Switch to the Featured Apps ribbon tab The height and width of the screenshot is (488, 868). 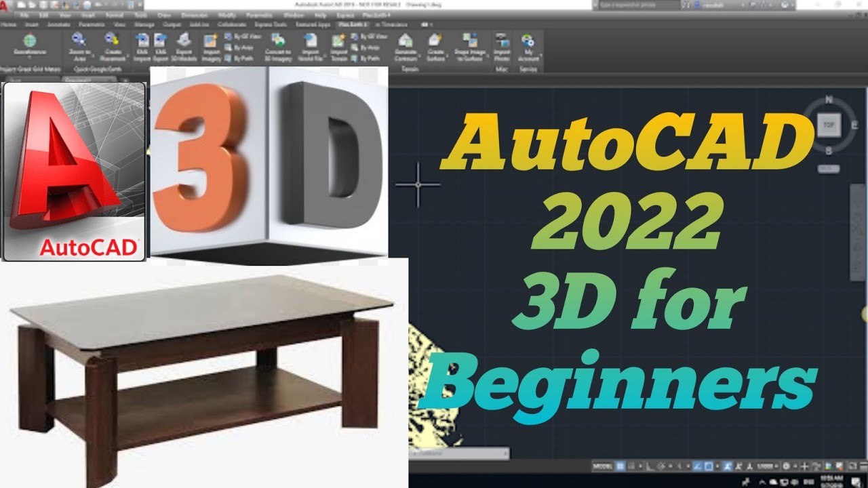(x=312, y=24)
